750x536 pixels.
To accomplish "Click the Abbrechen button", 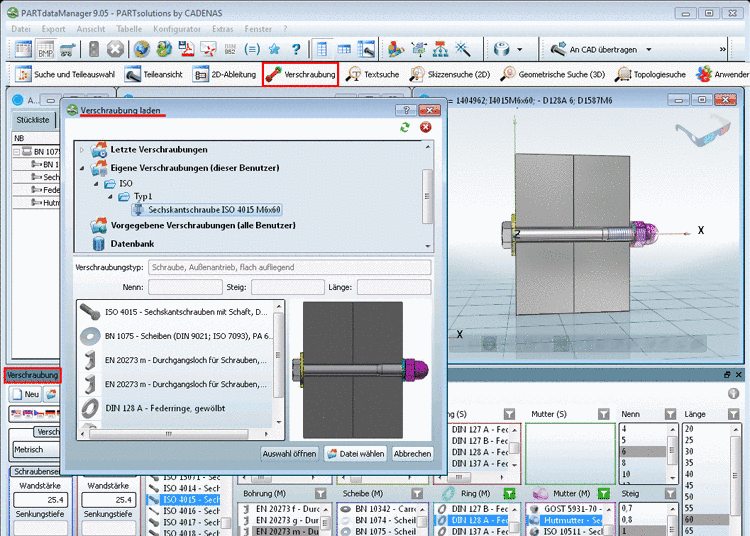I will coord(412,453).
